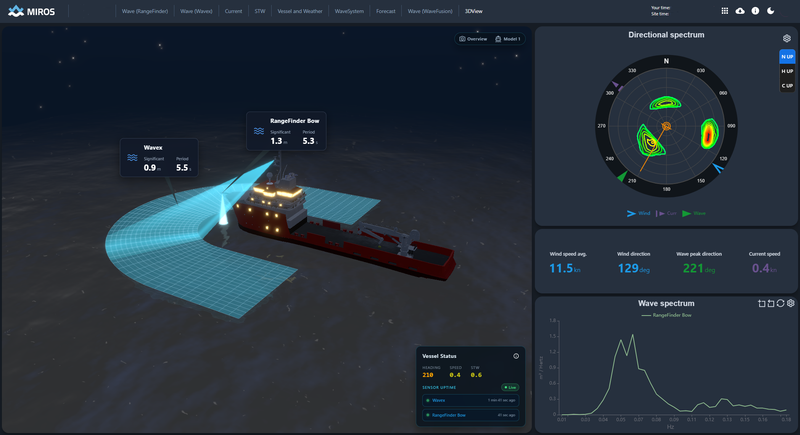This screenshot has height=435, width=800.
Task: Click the Live status badge
Action: pyautogui.click(x=510, y=387)
